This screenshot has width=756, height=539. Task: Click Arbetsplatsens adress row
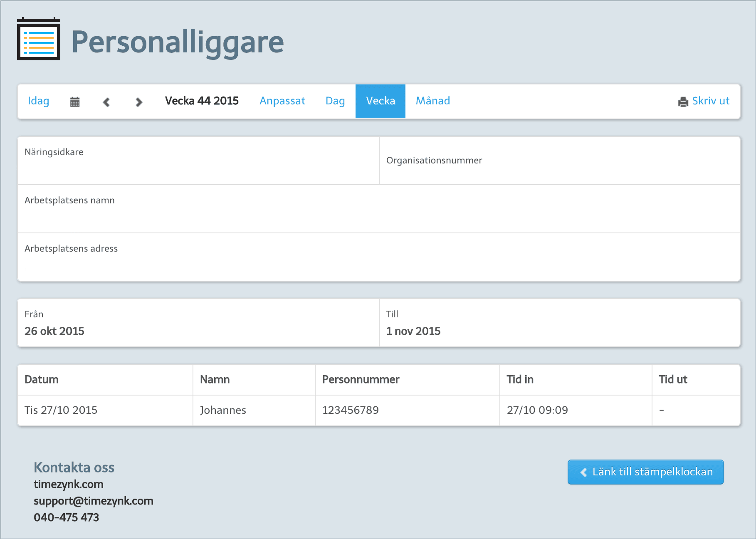click(379, 257)
